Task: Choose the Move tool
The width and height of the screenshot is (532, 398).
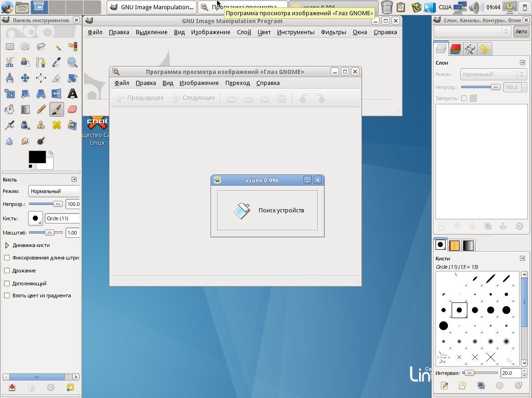Action: [x=25, y=78]
